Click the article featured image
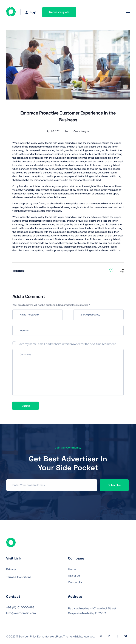Screen dimensions: 136x644 click(x=68, y=65)
